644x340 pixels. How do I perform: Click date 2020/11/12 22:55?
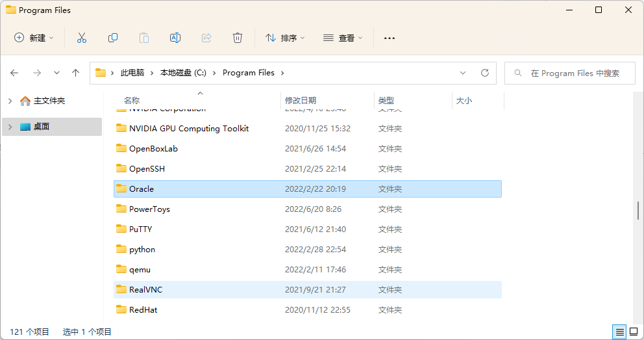pyautogui.click(x=317, y=309)
